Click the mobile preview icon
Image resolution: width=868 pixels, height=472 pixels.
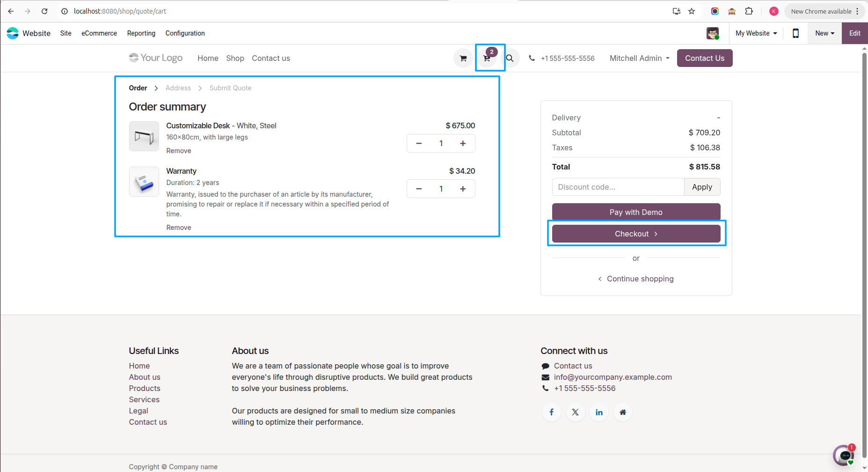click(x=795, y=33)
